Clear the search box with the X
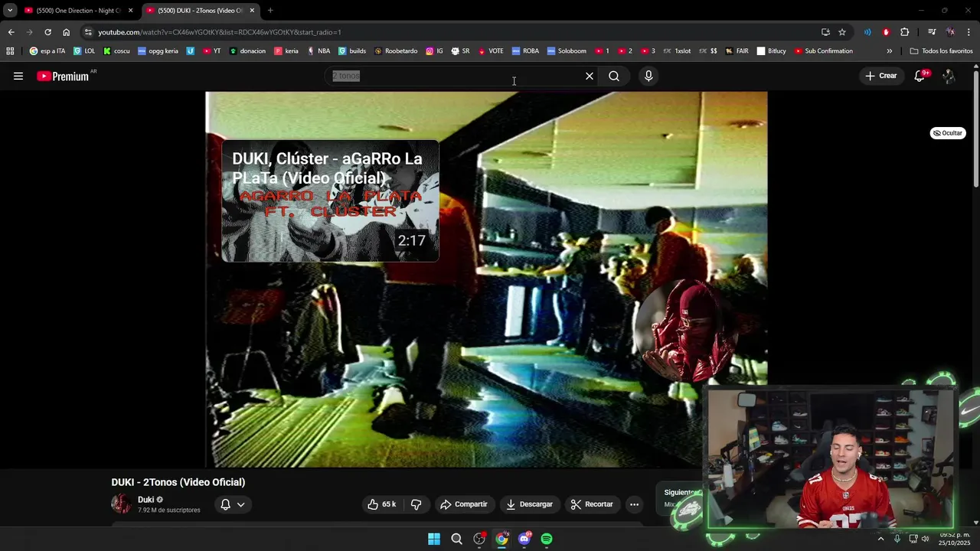This screenshot has width=980, height=551. click(x=590, y=76)
